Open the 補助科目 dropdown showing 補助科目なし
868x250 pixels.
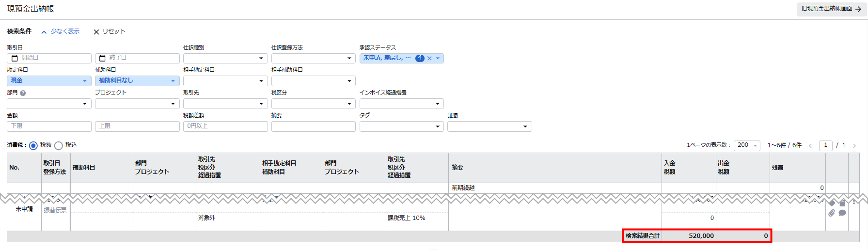click(137, 81)
